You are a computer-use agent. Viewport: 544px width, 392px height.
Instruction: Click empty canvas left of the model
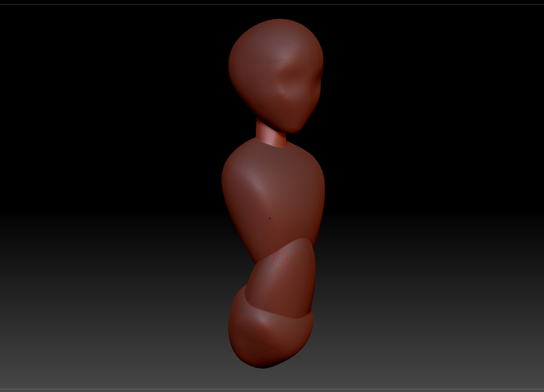coord(113,198)
